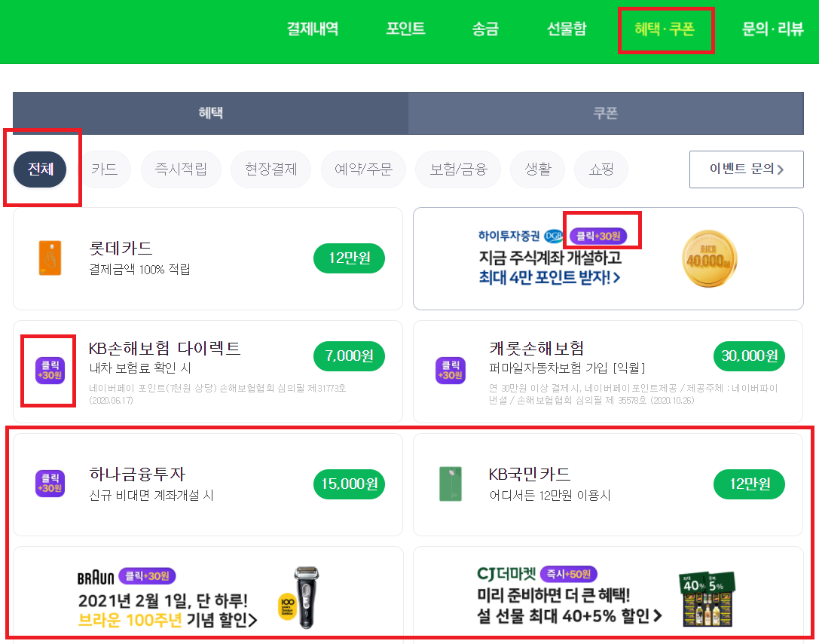Select the 전체 filter option
The image size is (819, 644).
click(x=41, y=169)
